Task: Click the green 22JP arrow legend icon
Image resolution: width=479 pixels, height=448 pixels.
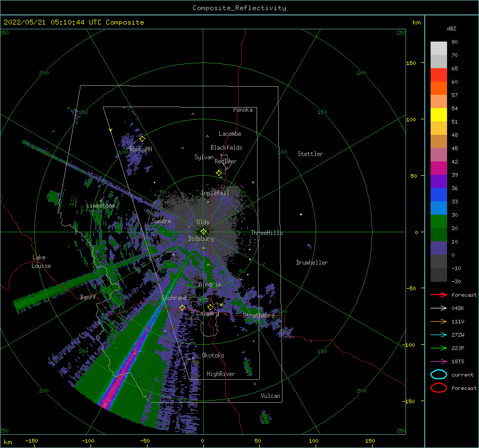Action: (439, 348)
